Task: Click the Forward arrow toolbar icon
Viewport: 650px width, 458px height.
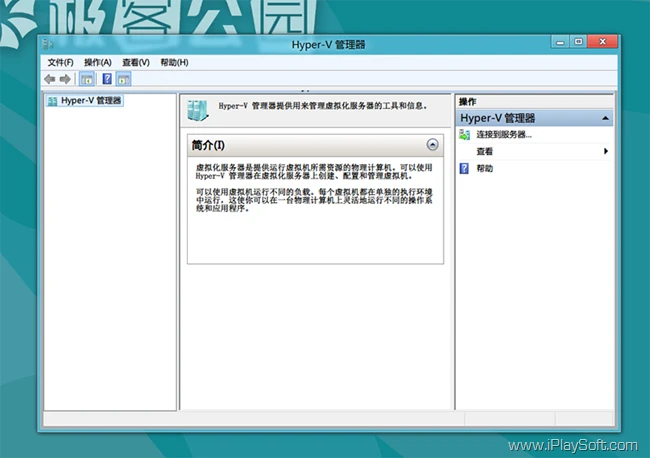Action: [x=65, y=79]
